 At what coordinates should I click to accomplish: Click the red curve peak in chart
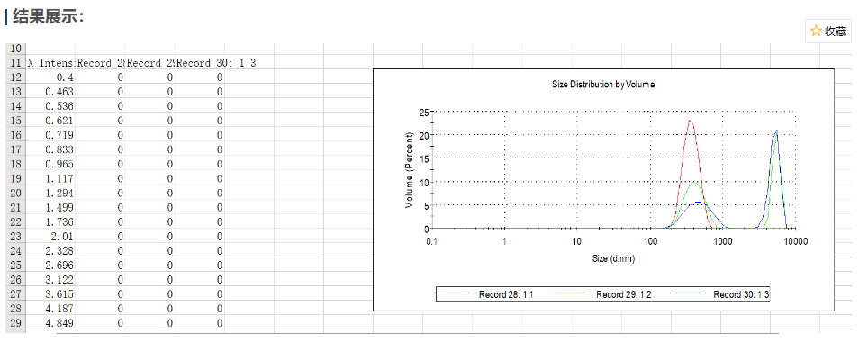click(x=690, y=120)
